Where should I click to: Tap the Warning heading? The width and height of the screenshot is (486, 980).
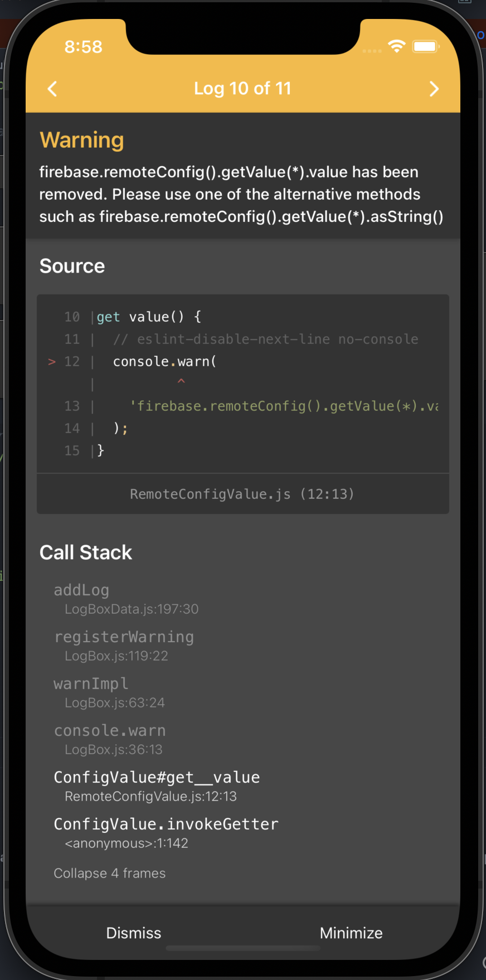[x=82, y=140]
